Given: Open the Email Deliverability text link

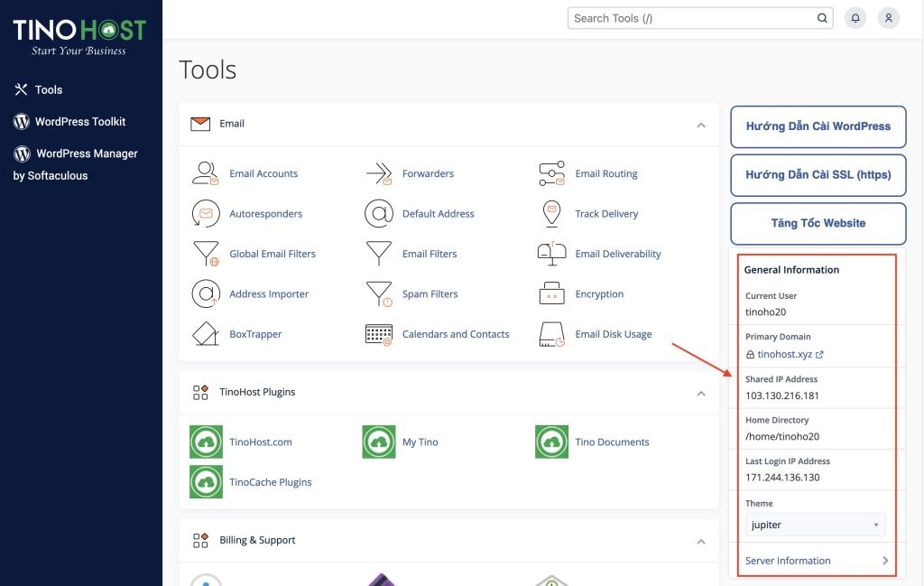Looking at the screenshot, I should click(617, 254).
